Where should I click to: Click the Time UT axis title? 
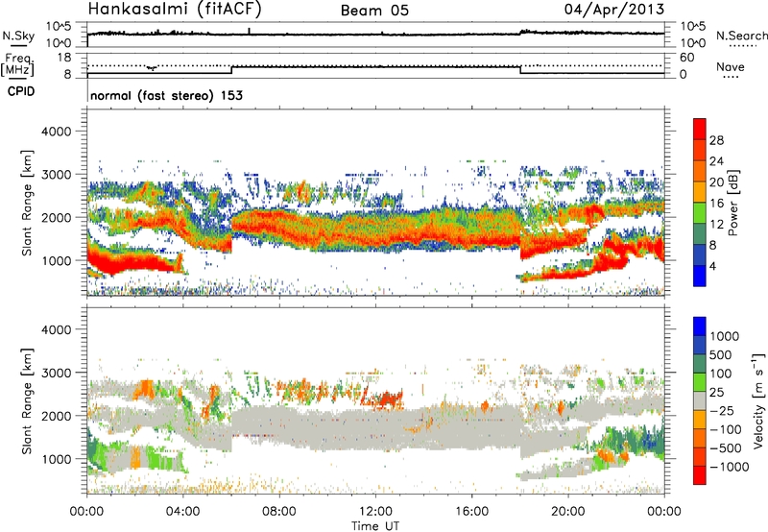(375, 526)
